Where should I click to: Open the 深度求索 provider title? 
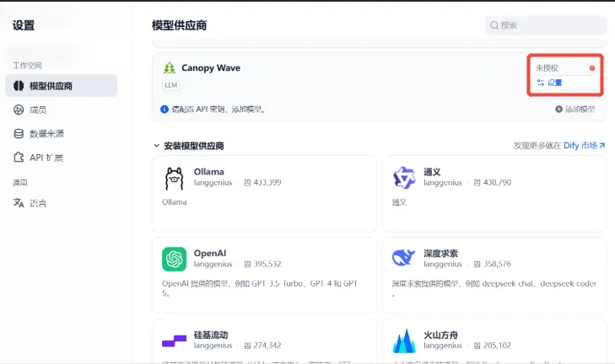point(440,253)
